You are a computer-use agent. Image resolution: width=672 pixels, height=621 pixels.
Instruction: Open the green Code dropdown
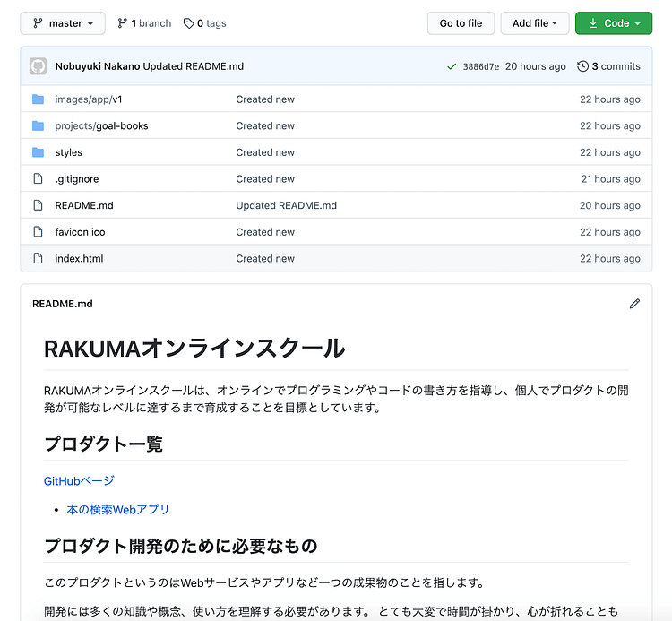click(613, 23)
